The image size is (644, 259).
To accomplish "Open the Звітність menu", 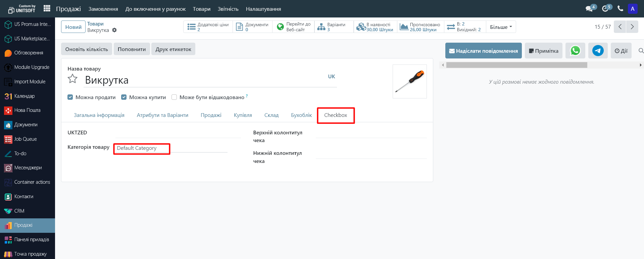I will (x=228, y=9).
